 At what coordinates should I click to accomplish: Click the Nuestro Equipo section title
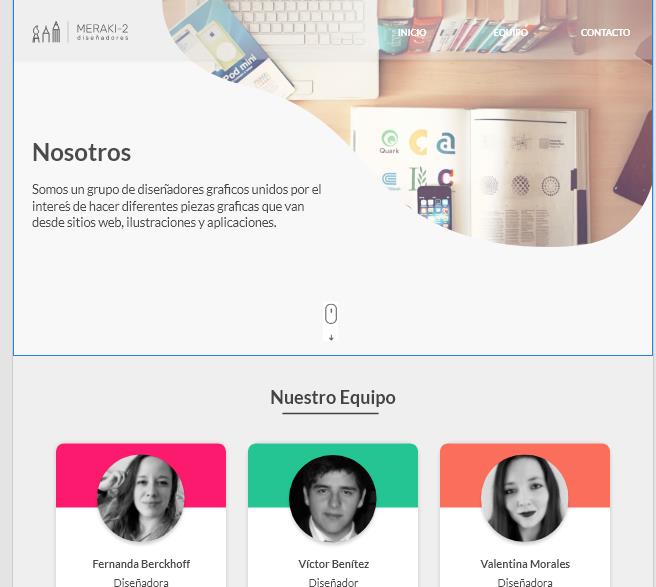tap(333, 397)
